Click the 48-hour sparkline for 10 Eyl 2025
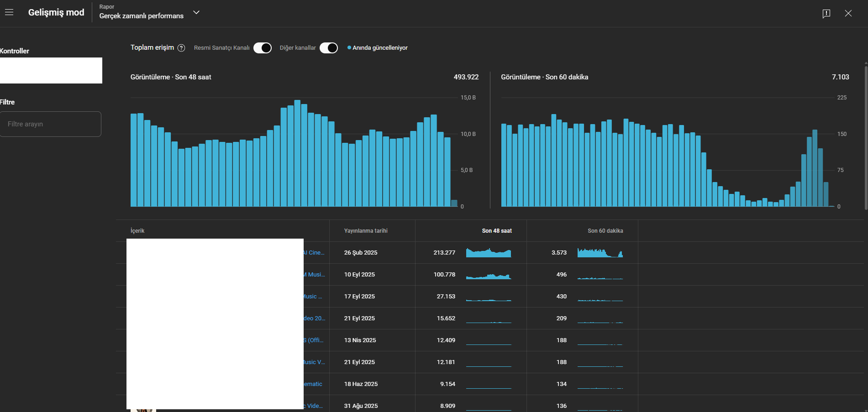The image size is (868, 412). (489, 275)
